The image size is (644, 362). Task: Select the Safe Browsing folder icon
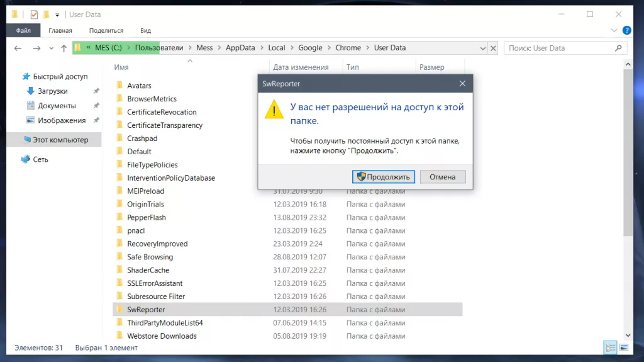pos(119,256)
